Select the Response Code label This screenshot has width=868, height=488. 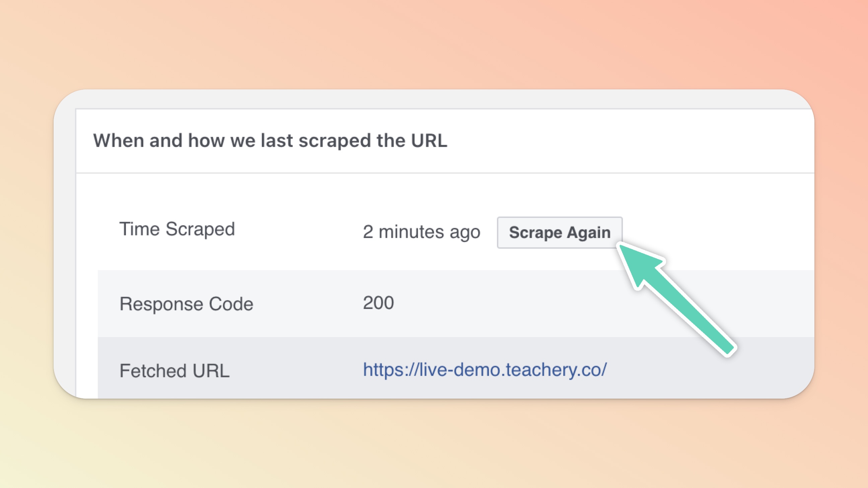186,304
